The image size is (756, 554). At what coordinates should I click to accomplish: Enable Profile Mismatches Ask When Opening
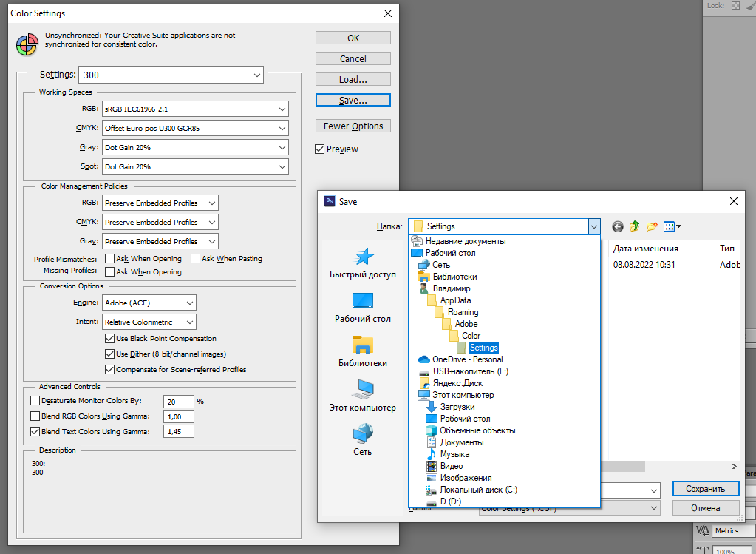pos(109,259)
